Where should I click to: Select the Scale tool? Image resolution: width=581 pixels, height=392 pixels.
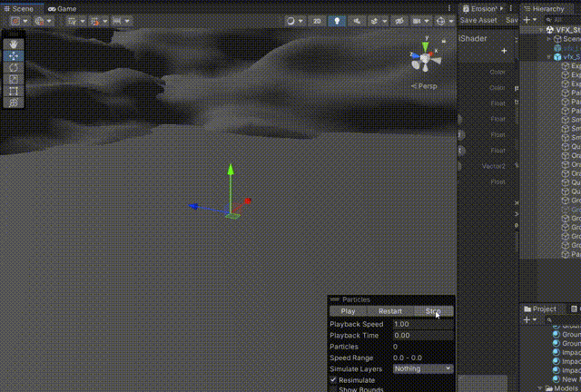pyautogui.click(x=14, y=79)
